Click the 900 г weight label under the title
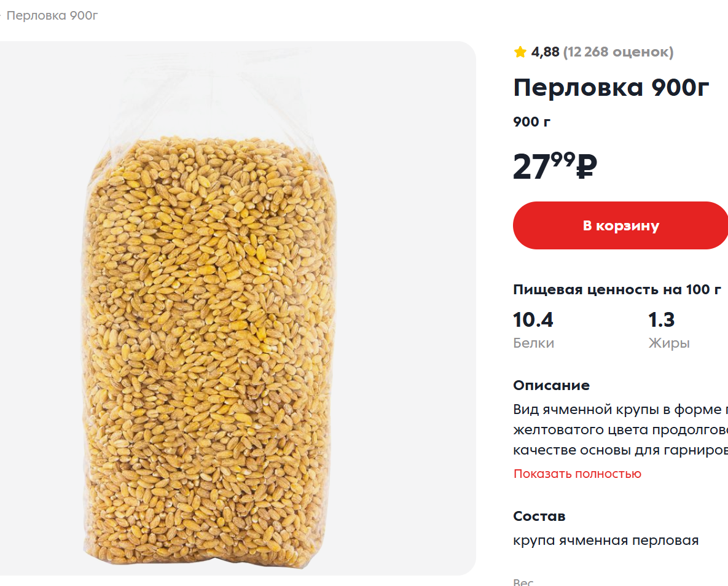This screenshot has height=586, width=728. click(531, 122)
